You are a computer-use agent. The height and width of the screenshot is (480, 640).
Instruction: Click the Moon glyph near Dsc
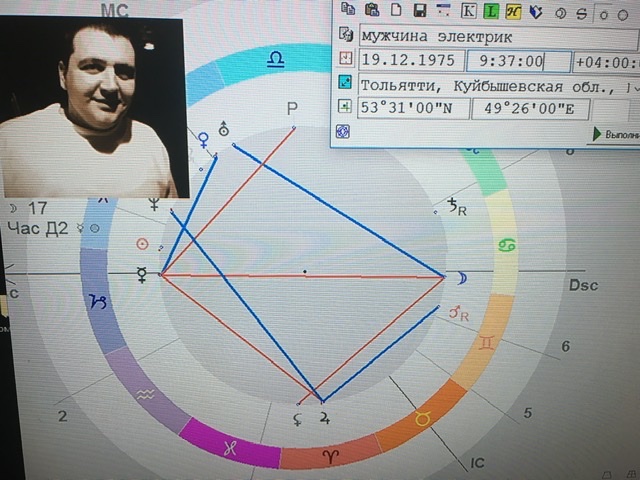tap(462, 278)
